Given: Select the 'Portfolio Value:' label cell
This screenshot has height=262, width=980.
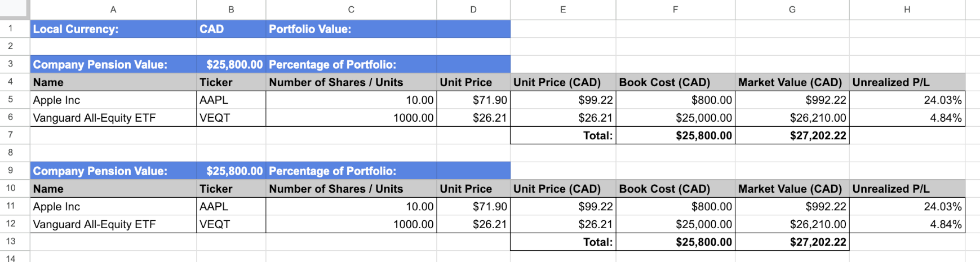Looking at the screenshot, I should 351,29.
